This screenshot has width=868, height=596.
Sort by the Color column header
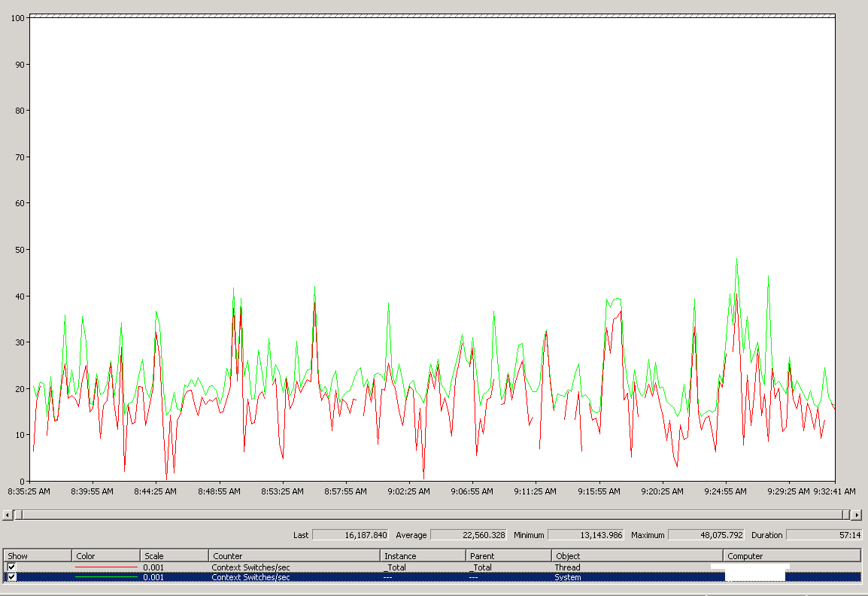point(106,556)
